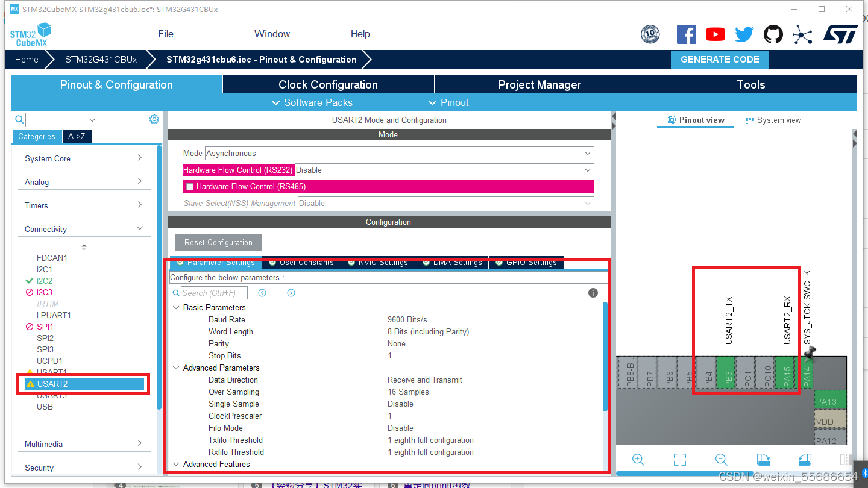
Task: Switch to System view
Action: (x=773, y=120)
